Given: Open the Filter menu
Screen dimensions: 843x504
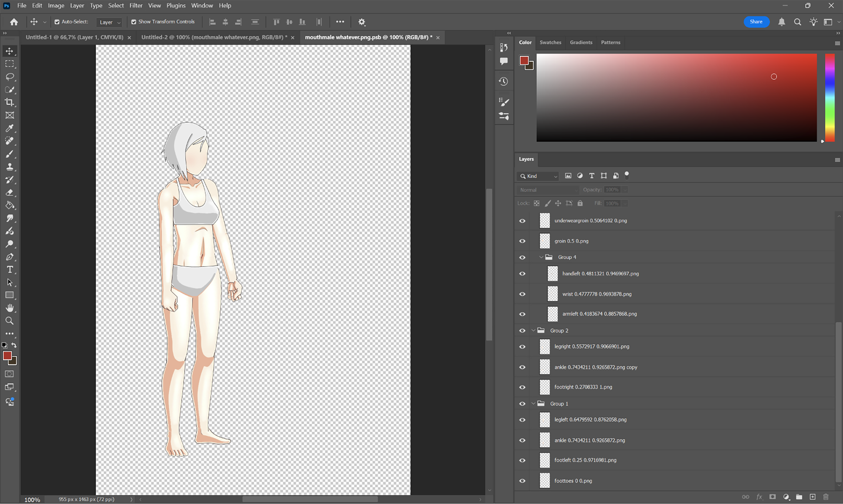Looking at the screenshot, I should coord(136,5).
